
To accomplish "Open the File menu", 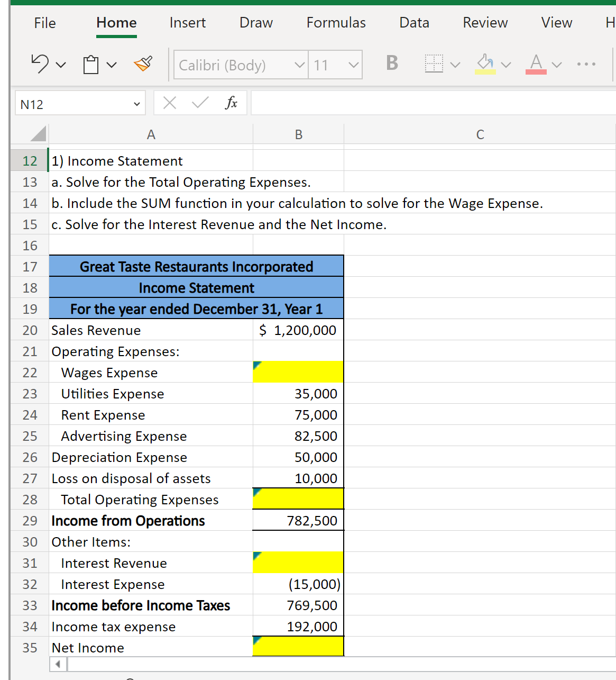I will [x=44, y=23].
